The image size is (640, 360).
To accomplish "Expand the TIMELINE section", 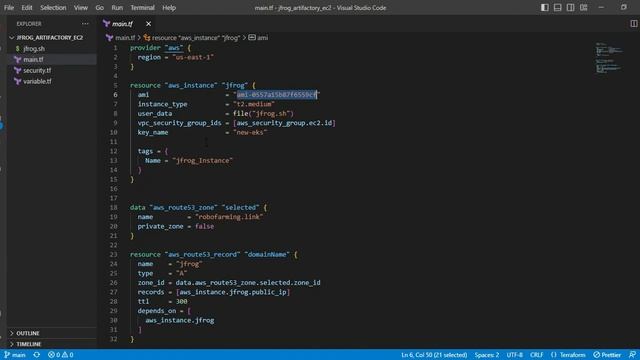I will (x=29, y=344).
